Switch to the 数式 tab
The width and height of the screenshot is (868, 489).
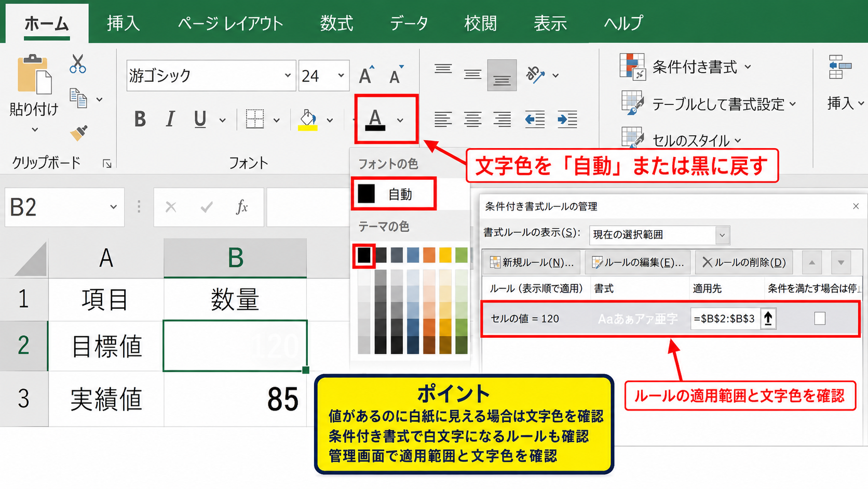point(336,23)
